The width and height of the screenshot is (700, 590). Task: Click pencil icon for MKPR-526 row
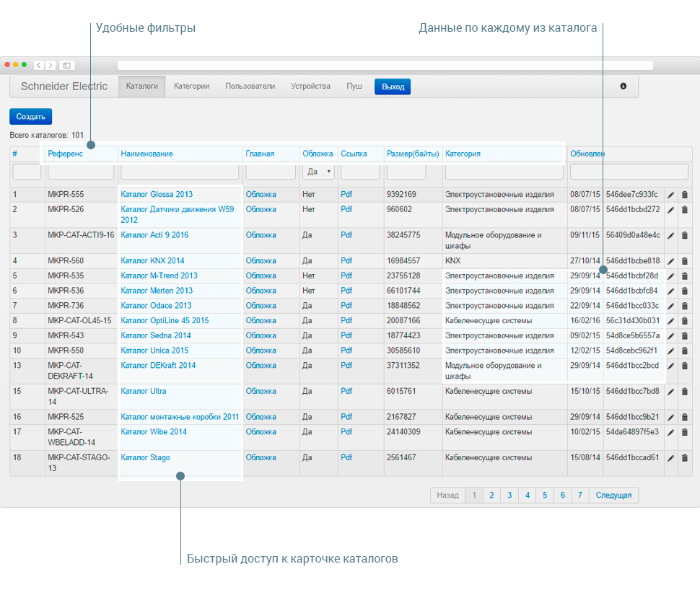tap(670, 210)
